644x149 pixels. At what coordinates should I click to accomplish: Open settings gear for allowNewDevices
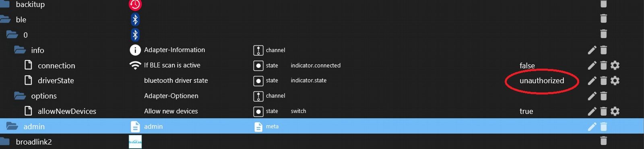[x=615, y=111]
